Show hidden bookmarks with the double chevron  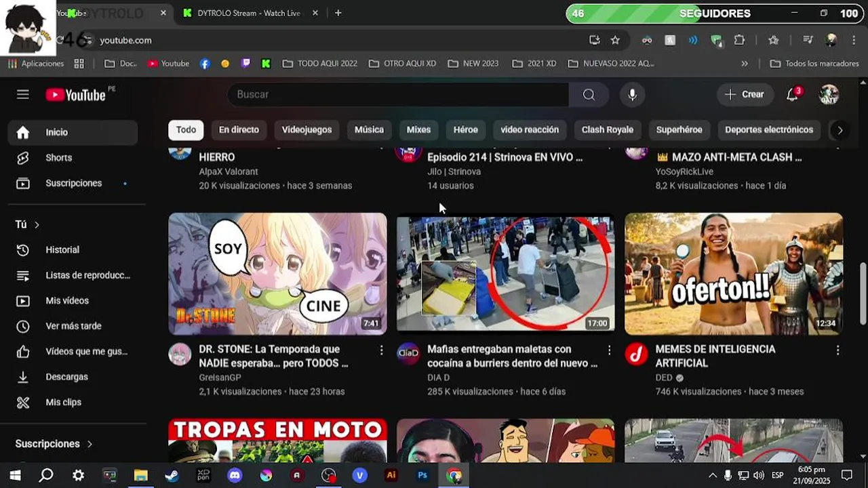[745, 64]
